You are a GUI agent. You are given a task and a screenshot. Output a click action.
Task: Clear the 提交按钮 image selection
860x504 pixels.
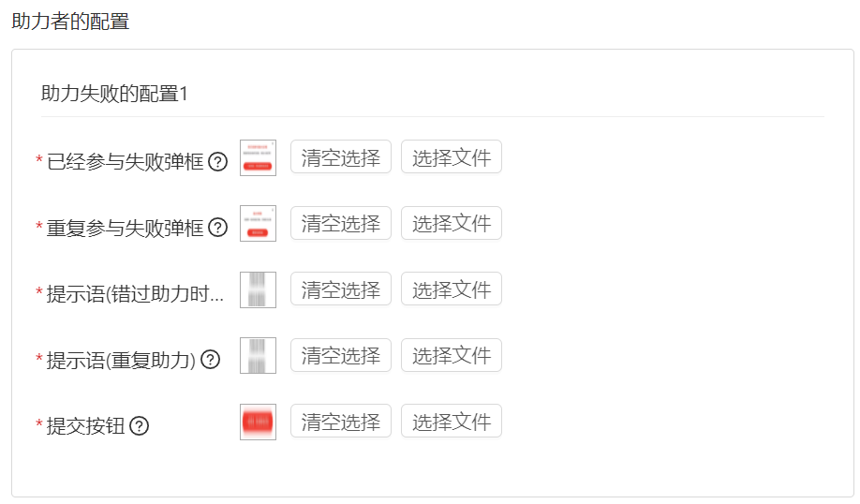340,422
